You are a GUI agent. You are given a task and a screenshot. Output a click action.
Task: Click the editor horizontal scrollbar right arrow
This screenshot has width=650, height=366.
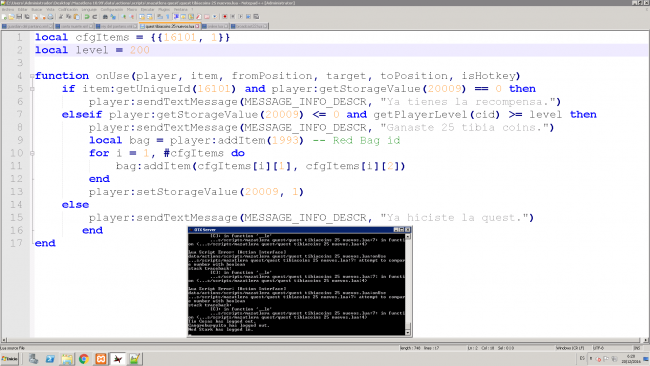pyautogui.click(x=645, y=340)
